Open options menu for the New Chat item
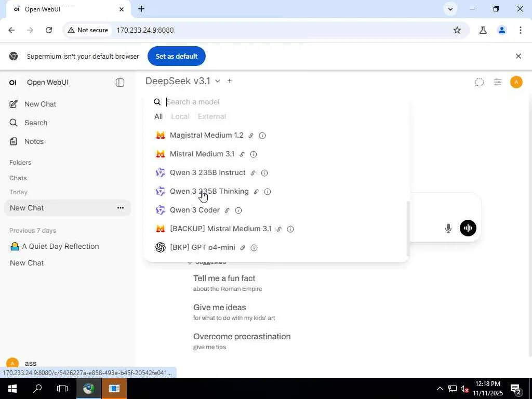The image size is (532, 399). 121,208
